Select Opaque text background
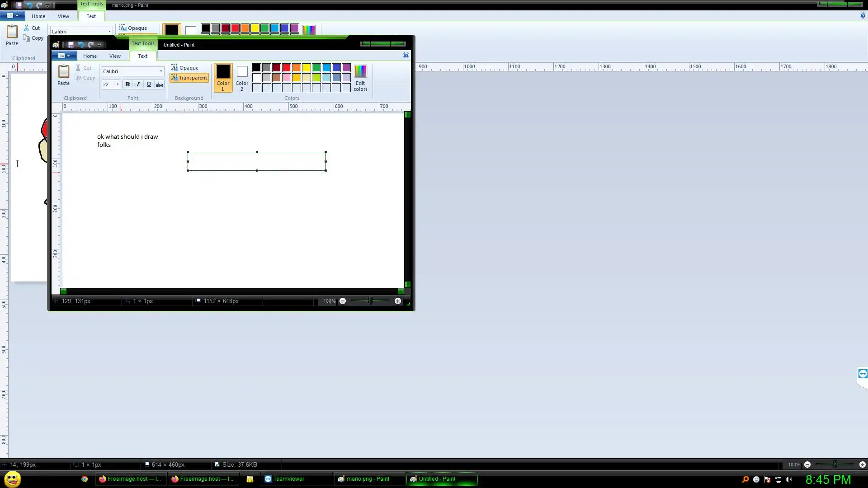The width and height of the screenshot is (868, 488). [x=184, y=68]
